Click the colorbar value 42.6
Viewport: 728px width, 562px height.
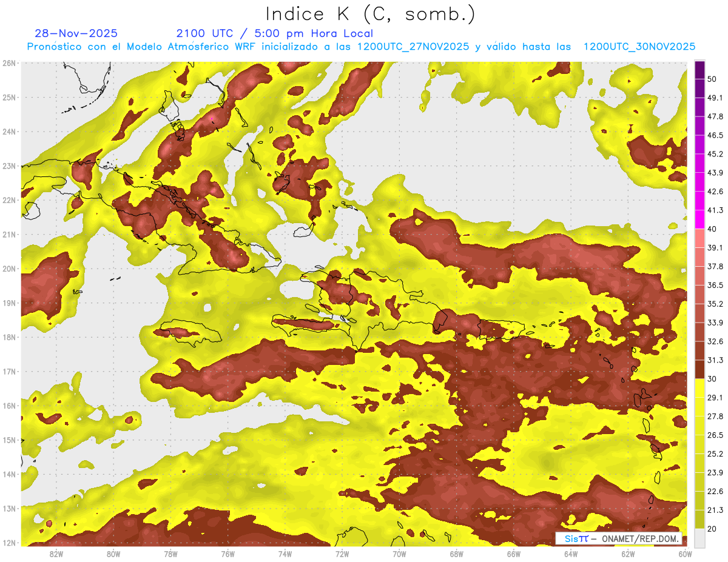[715, 192]
